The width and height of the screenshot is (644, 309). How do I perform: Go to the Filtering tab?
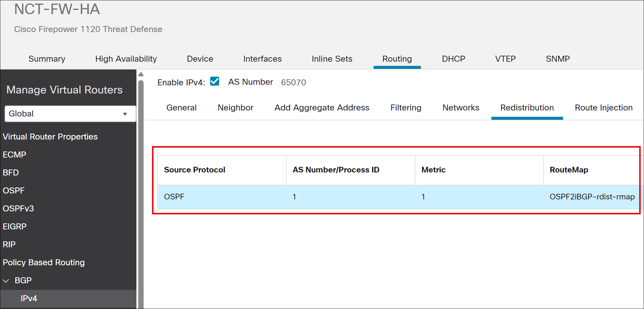[406, 108]
